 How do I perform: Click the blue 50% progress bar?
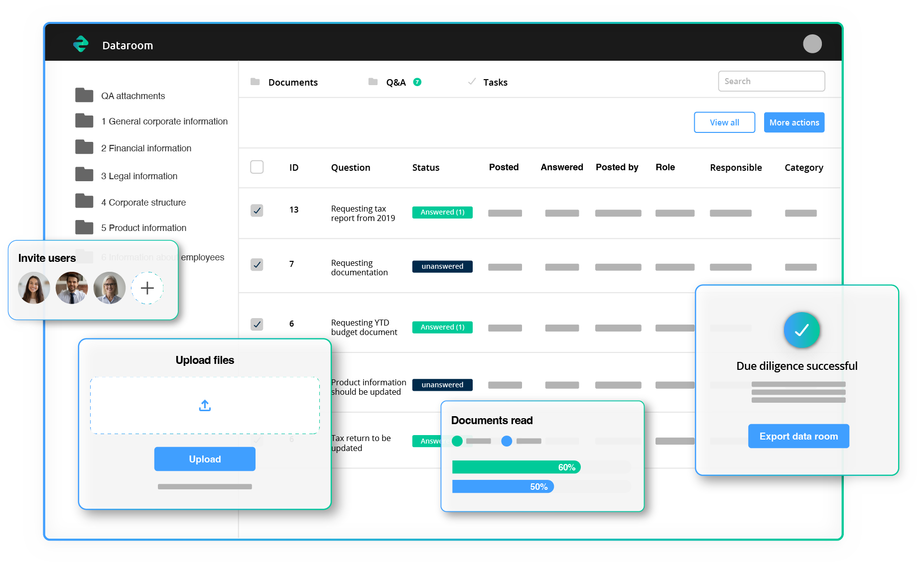click(x=503, y=486)
